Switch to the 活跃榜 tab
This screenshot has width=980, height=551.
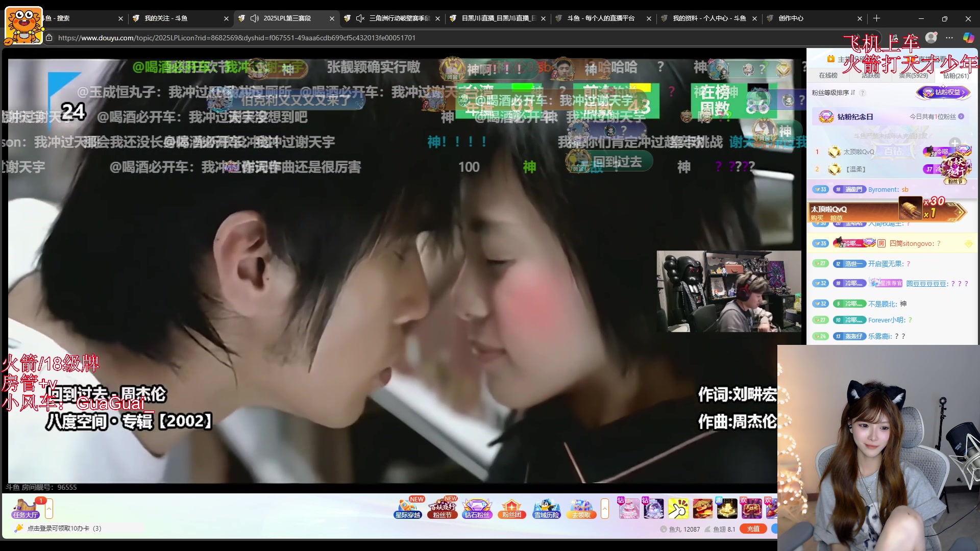pyautogui.click(x=871, y=76)
